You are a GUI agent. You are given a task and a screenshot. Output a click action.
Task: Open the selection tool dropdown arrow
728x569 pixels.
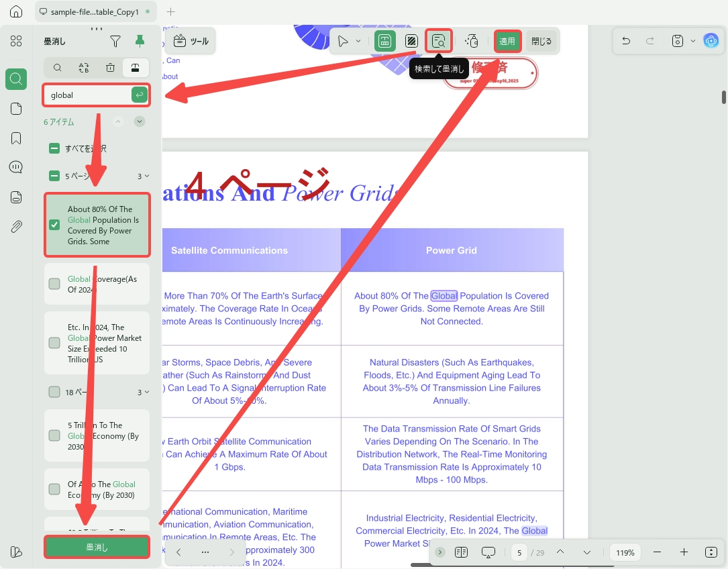click(x=358, y=42)
